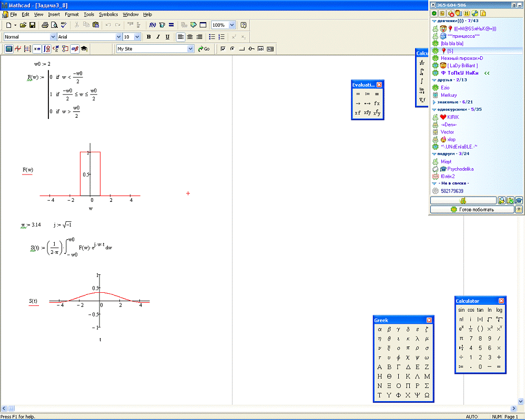525x420 pixels.
Task: Insert a radio button control
Action: (232, 49)
